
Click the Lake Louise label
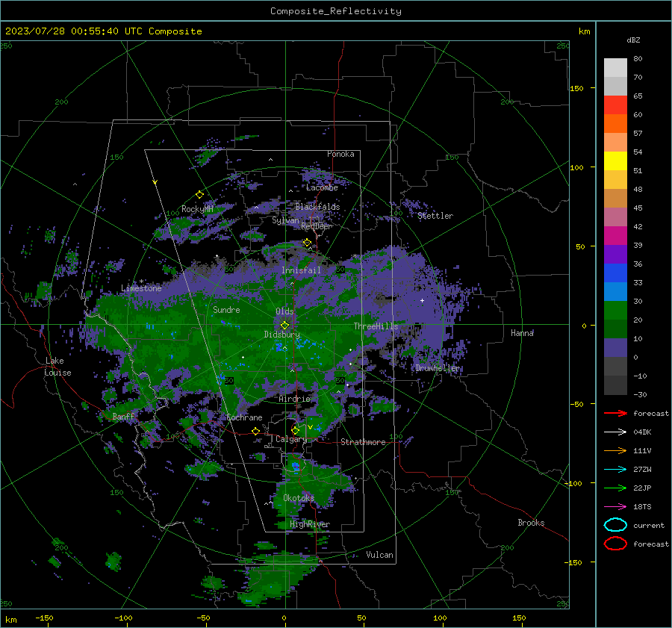tap(57, 367)
